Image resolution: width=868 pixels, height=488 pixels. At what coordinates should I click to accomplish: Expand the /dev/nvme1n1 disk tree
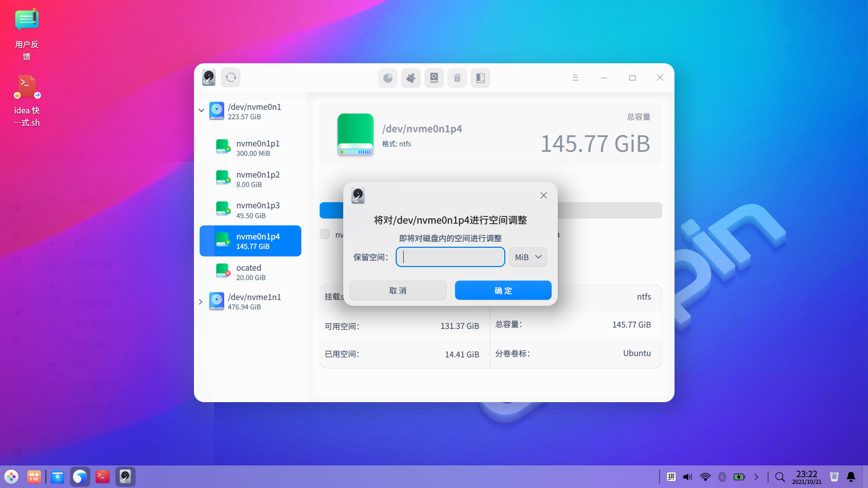(x=201, y=302)
